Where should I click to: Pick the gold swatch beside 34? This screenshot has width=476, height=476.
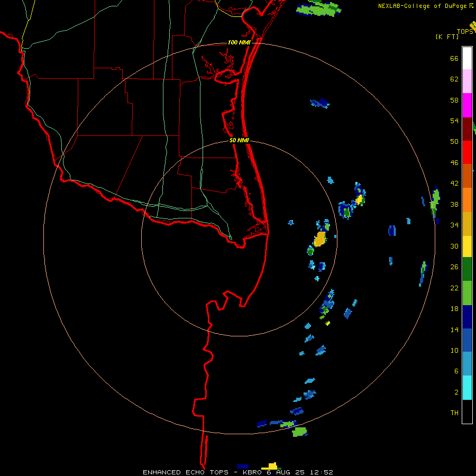(467, 224)
